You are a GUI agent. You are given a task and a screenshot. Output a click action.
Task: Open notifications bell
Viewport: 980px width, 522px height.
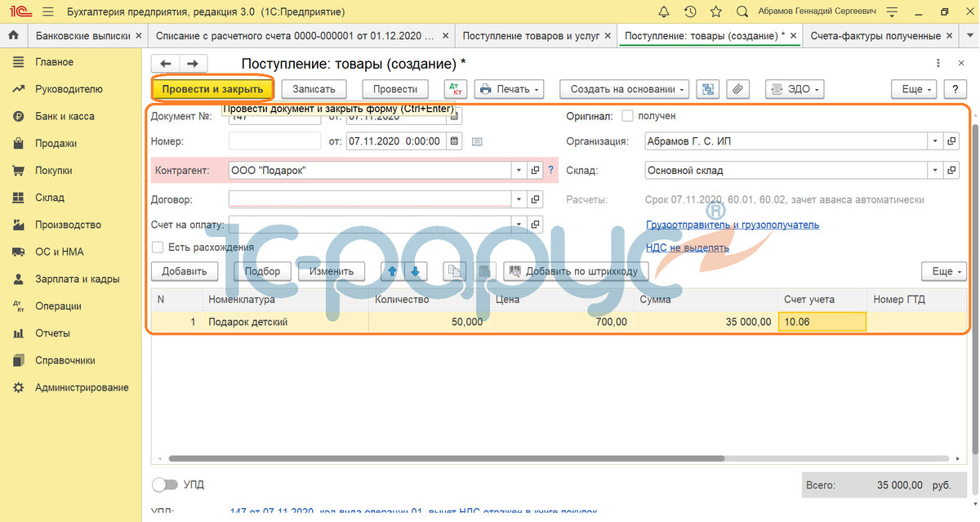coord(666,12)
